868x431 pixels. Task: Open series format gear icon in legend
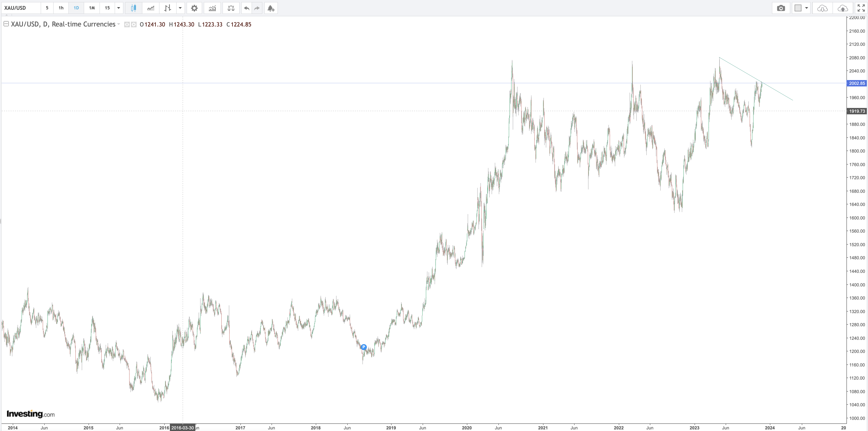pyautogui.click(x=134, y=24)
